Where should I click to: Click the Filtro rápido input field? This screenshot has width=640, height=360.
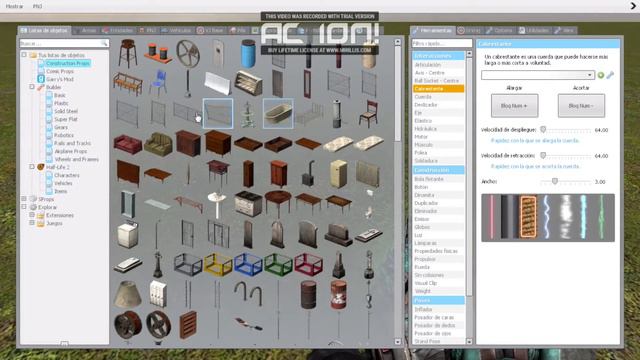pyautogui.click(x=442, y=43)
